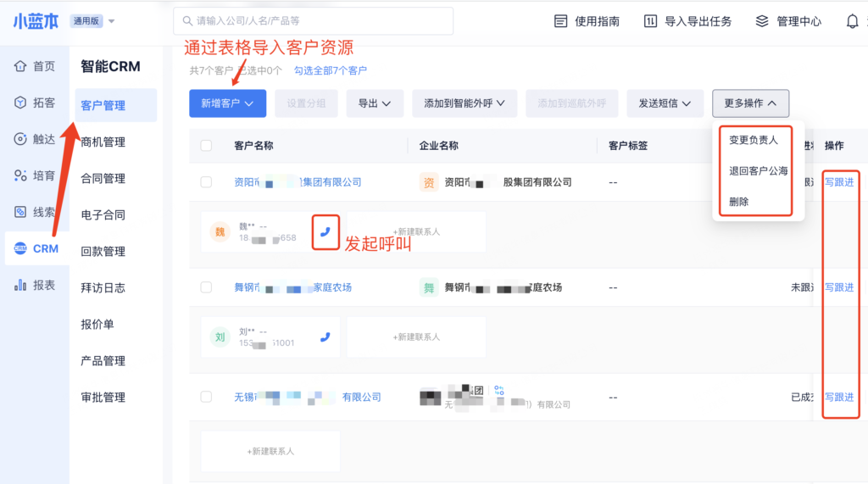Click the phone call icon for contact 魏
Image resolution: width=868 pixels, height=484 pixels.
pos(325,232)
